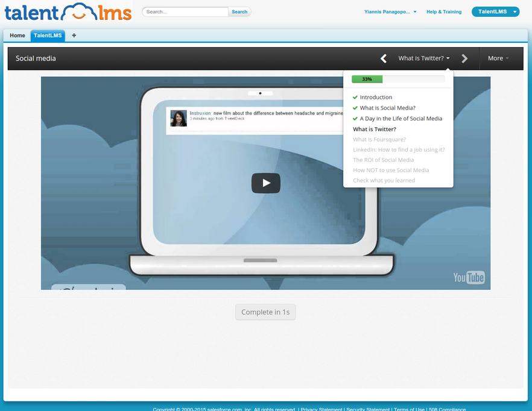Select the TalentLMS tab
532x411 pixels.
coord(48,36)
